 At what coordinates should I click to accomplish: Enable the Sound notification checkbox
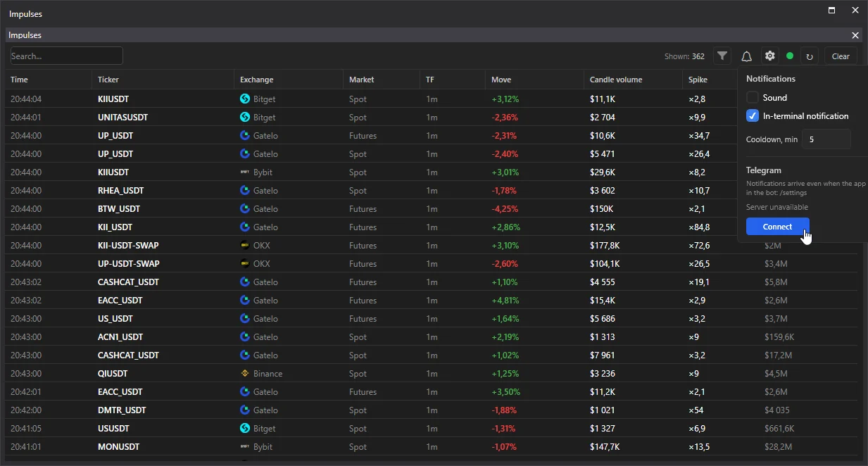(x=753, y=98)
